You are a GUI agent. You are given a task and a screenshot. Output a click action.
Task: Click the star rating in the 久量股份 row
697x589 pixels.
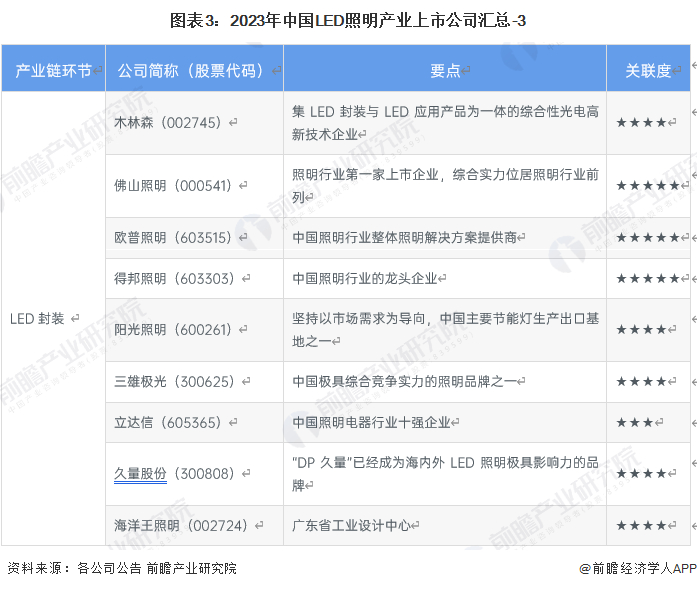pyautogui.click(x=641, y=473)
